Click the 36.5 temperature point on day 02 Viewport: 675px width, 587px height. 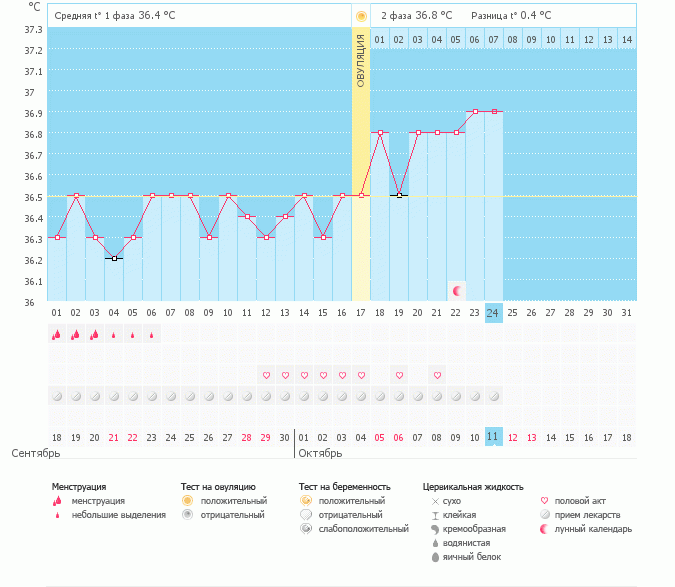pyautogui.click(x=76, y=195)
